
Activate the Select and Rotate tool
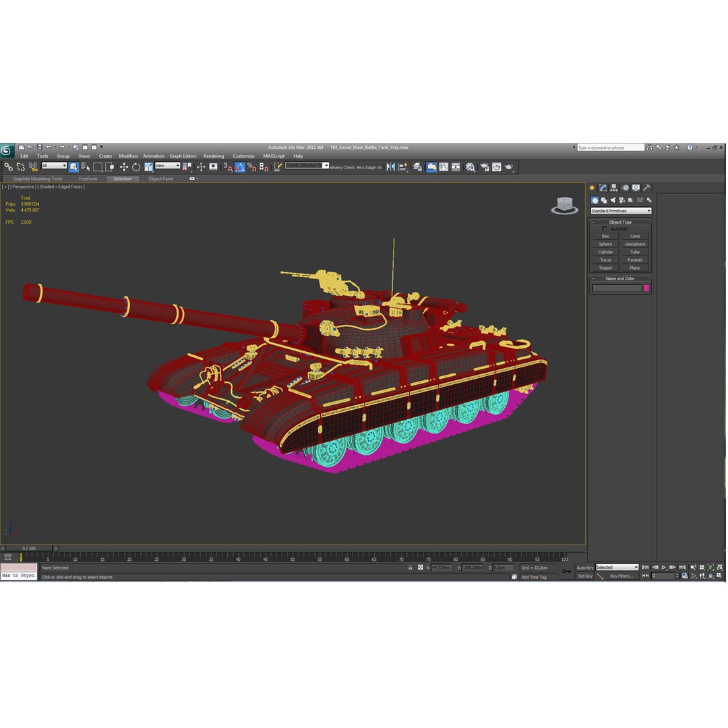tap(136, 166)
